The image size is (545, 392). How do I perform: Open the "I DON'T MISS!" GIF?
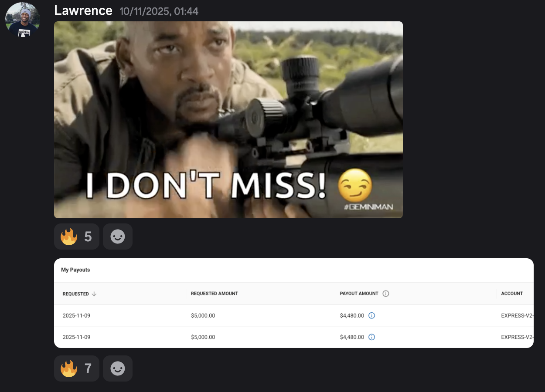228,120
